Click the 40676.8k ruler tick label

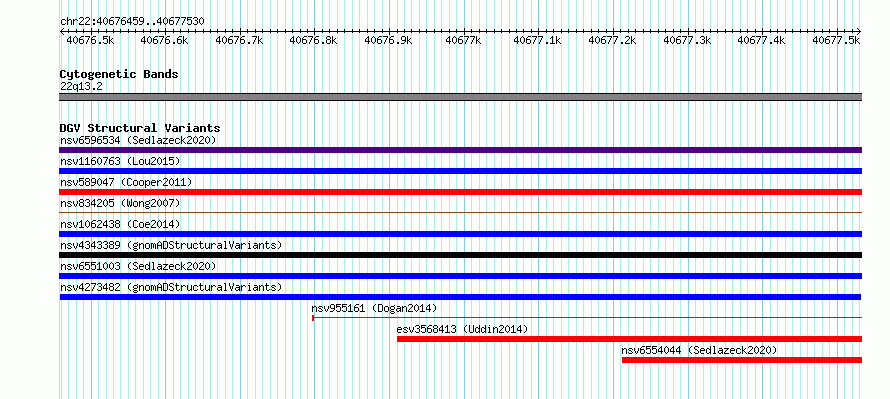pyautogui.click(x=313, y=40)
